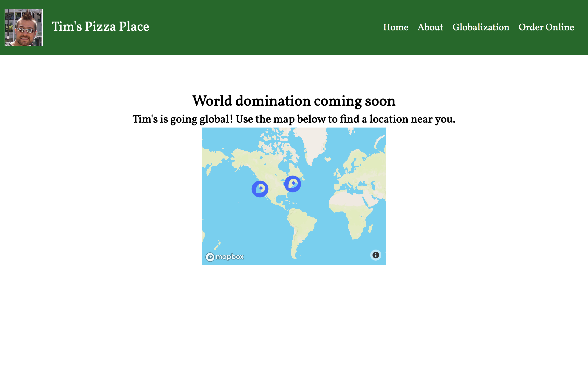Open the map attribution info button
The height and width of the screenshot is (367, 588).
click(x=375, y=255)
